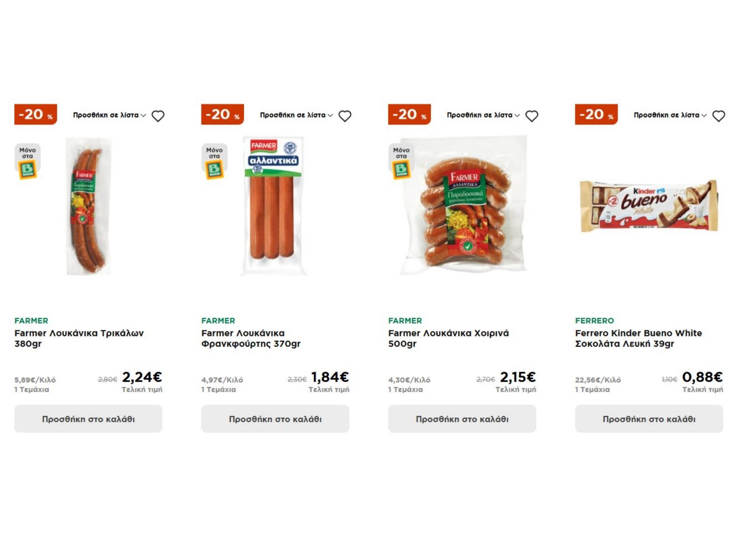Favorite the Farmer Λουκάνικα Τρικάλων 380gr heart
This screenshot has width=756, height=534.
pyautogui.click(x=158, y=116)
